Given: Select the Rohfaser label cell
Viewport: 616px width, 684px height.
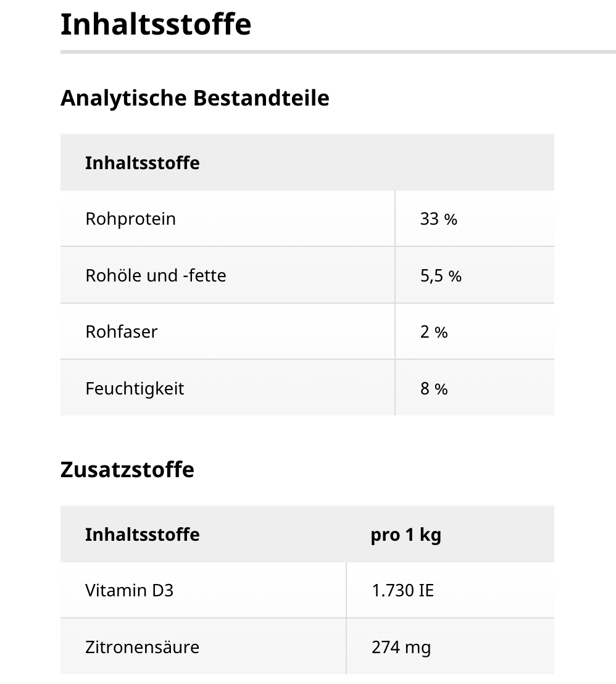Looking at the screenshot, I should [122, 332].
